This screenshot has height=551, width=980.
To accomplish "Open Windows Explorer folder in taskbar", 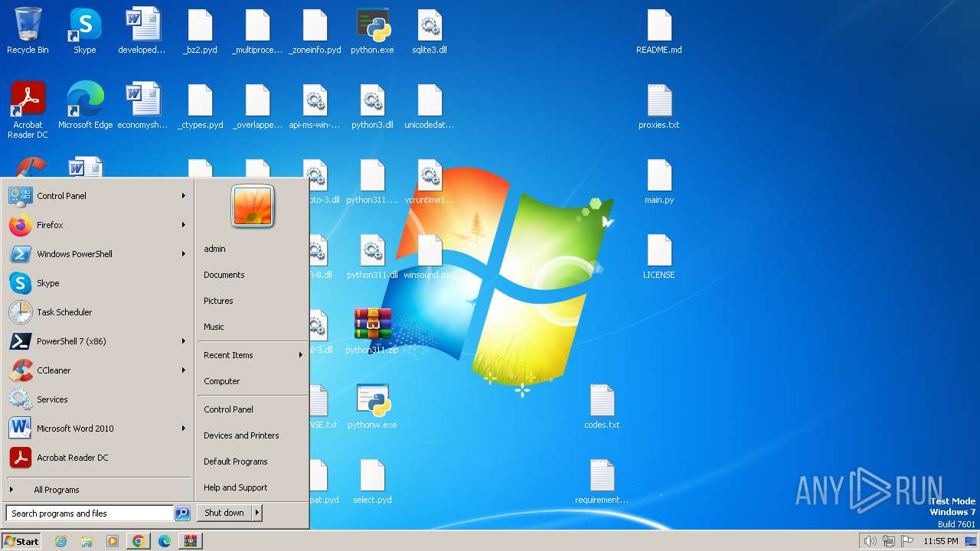I will pyautogui.click(x=87, y=541).
